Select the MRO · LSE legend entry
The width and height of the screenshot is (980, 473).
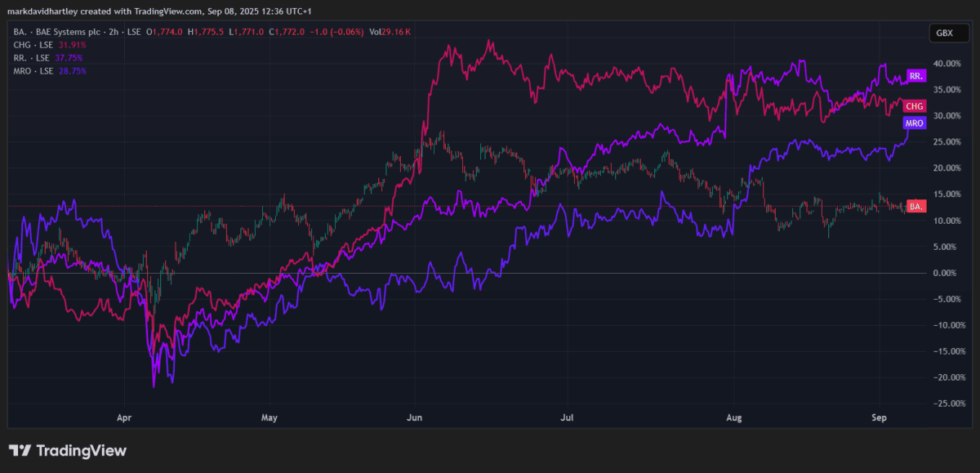tap(33, 71)
